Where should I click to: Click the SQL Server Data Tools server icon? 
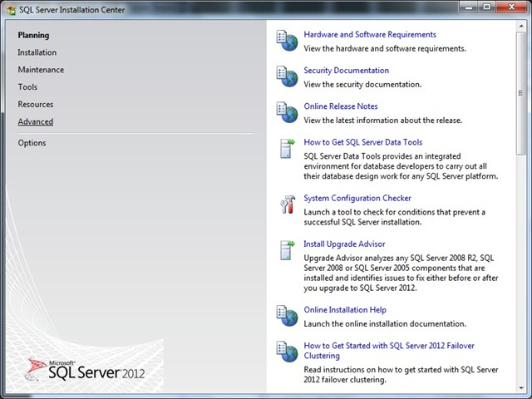coord(288,148)
